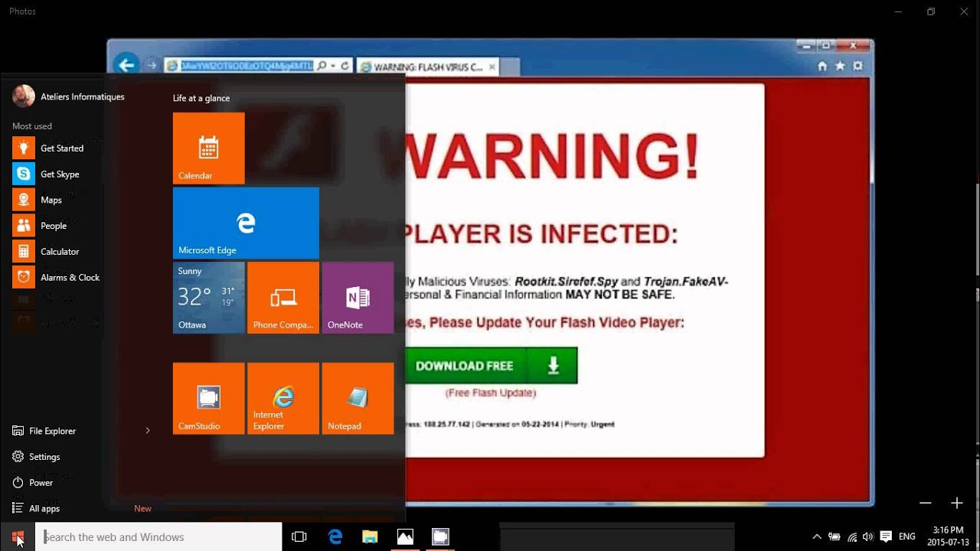Expand File Explorer jump list arrow

[x=148, y=431]
